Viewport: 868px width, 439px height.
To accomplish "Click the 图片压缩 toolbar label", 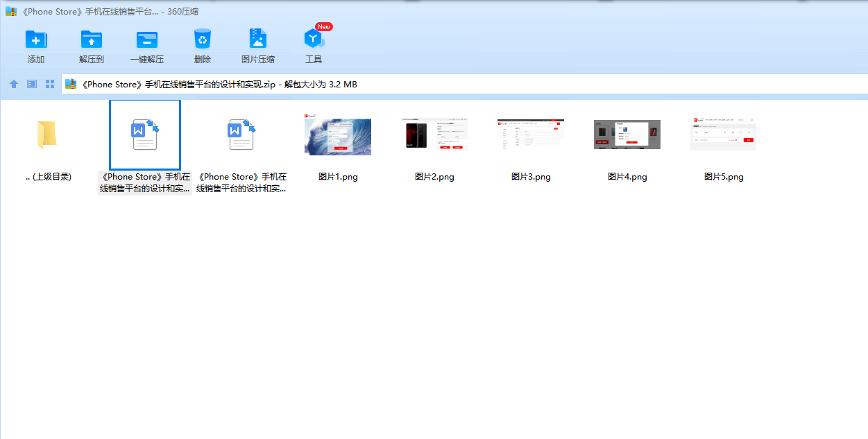I will [258, 60].
